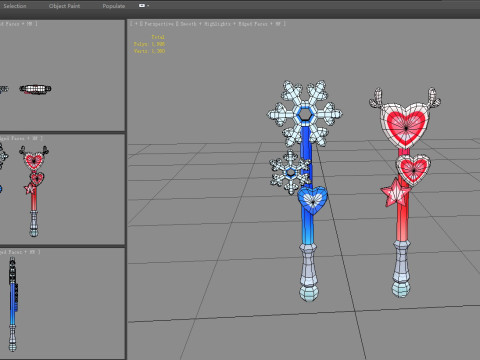Click the blue wand in the bottom-left viewport
480x360 pixels.
13,305
